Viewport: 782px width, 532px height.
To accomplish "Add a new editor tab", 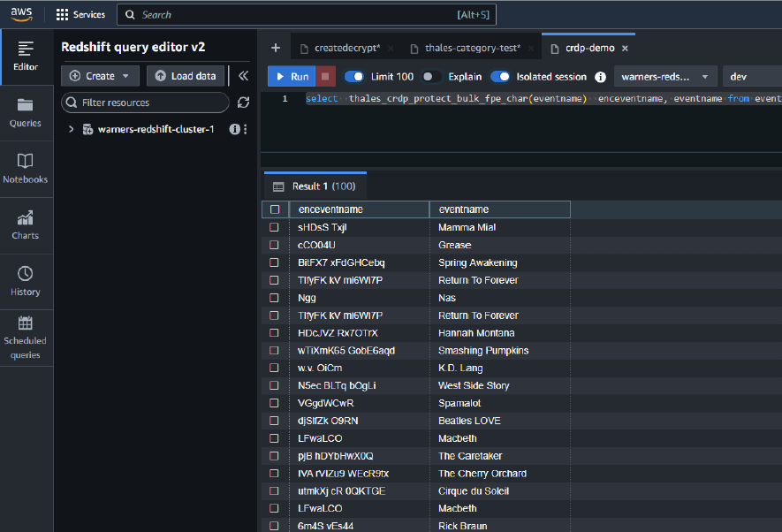I will [x=276, y=48].
